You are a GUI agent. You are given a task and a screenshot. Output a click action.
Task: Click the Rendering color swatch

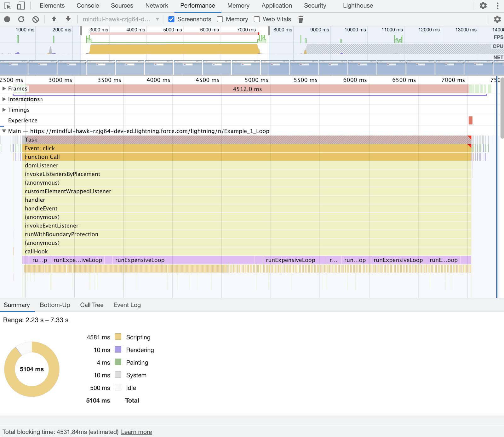[118, 349]
